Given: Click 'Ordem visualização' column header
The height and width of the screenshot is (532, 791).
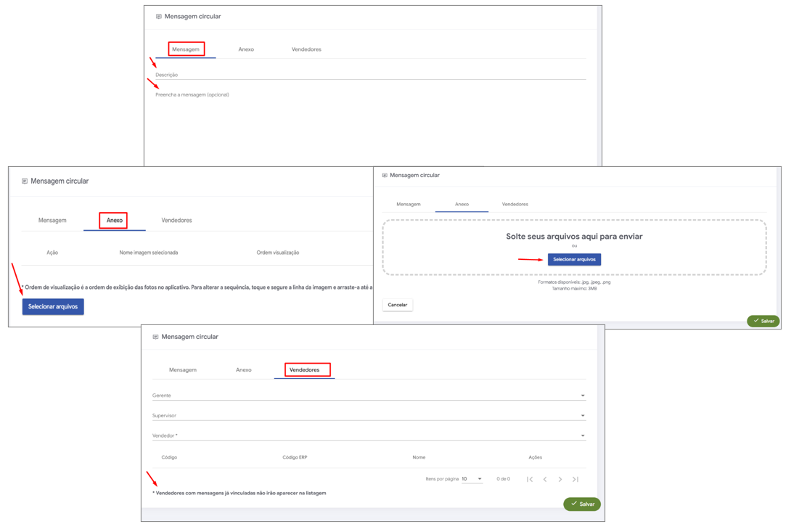Looking at the screenshot, I should [x=278, y=253].
